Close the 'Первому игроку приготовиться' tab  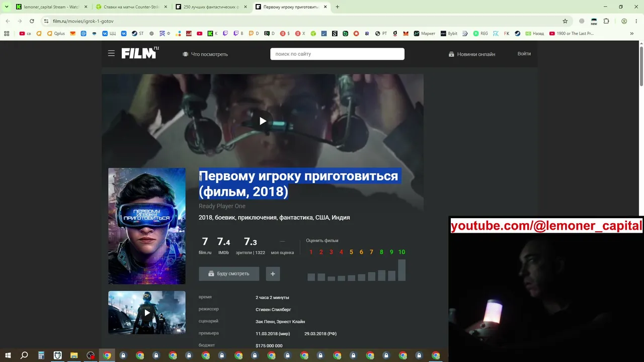[326, 7]
